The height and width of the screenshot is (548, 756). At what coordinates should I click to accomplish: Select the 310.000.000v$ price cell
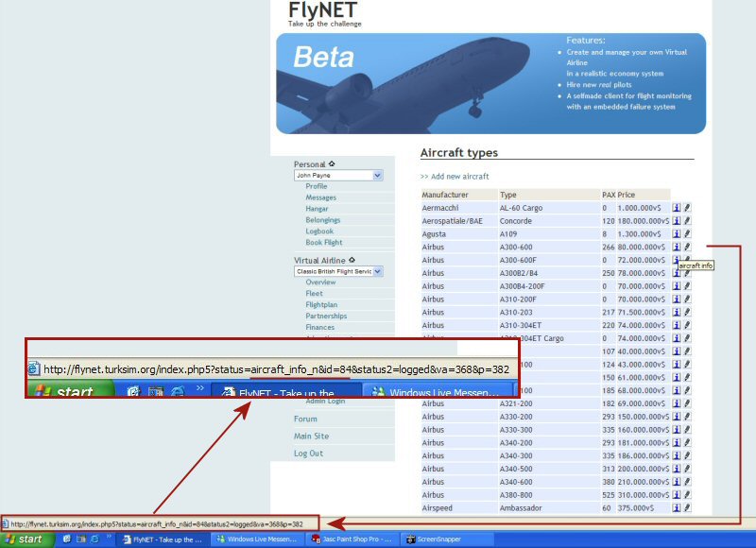click(x=644, y=494)
